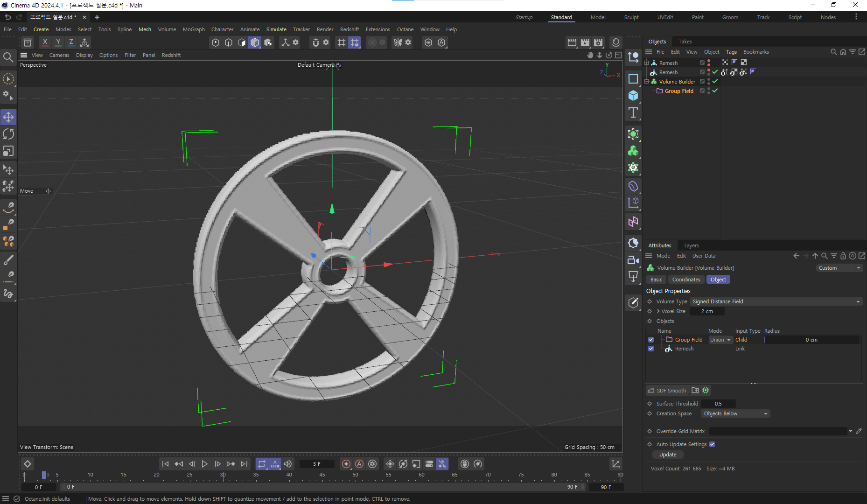Open the Creation Space dropdown
The image size is (867, 504).
point(735,413)
